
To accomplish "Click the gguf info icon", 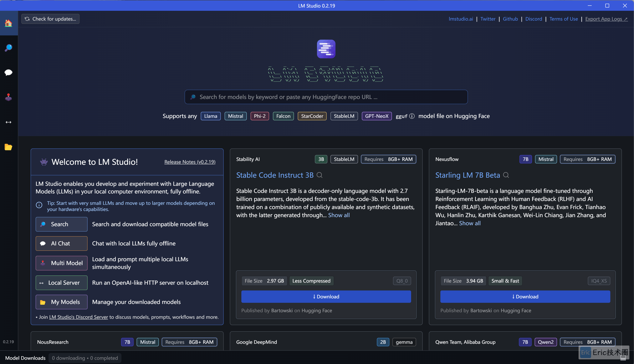I will coord(412,116).
